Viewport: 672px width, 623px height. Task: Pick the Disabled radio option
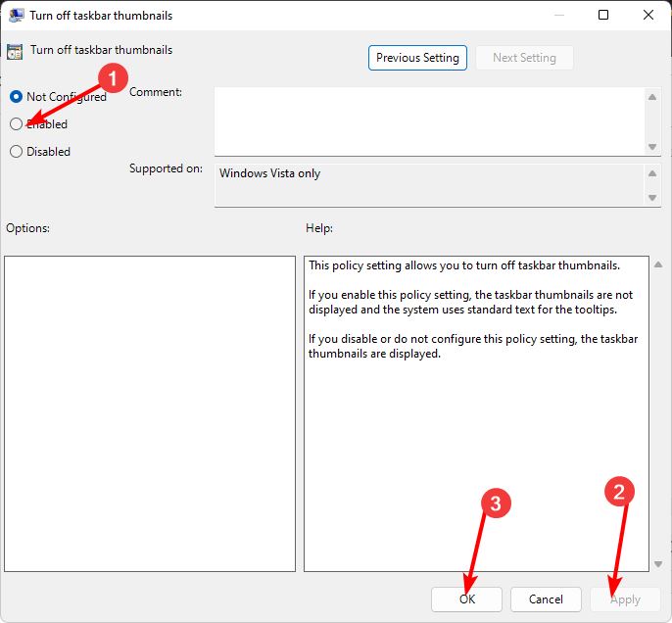click(x=16, y=152)
